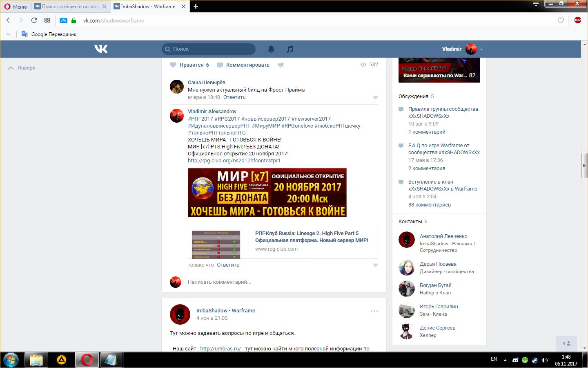Screen dimensions: 588x368
Task: Toggle the Нравится like button on post
Action: pos(189,65)
